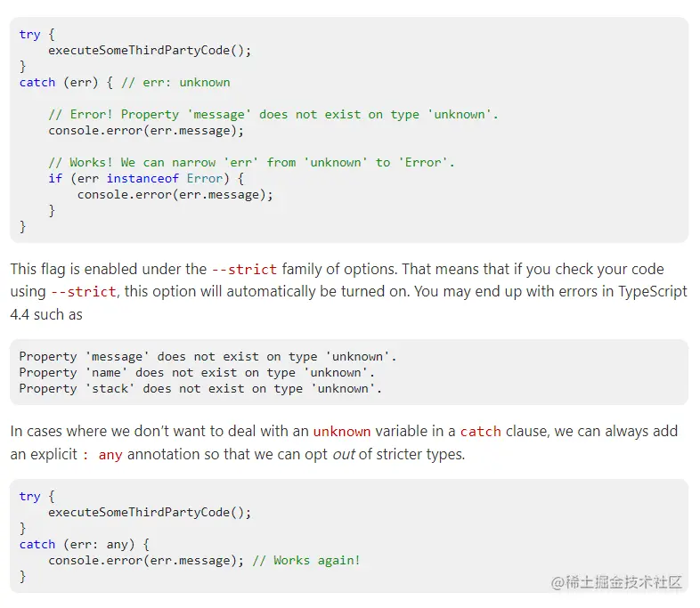
Task: Click the 稀土掘金技术社区 watermark
Action: (x=616, y=582)
